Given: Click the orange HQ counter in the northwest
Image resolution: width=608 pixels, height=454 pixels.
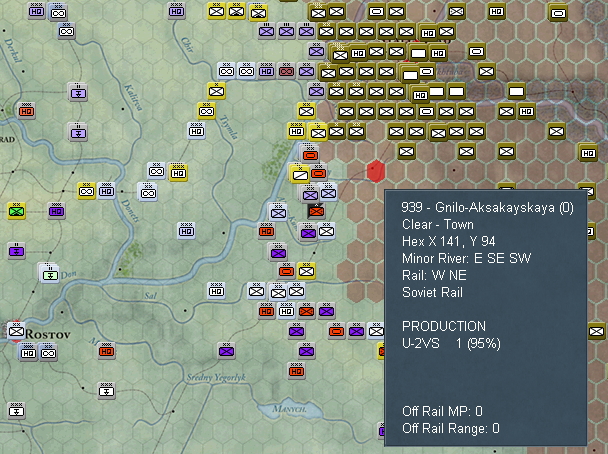Looking at the screenshot, I should click(26, 111).
